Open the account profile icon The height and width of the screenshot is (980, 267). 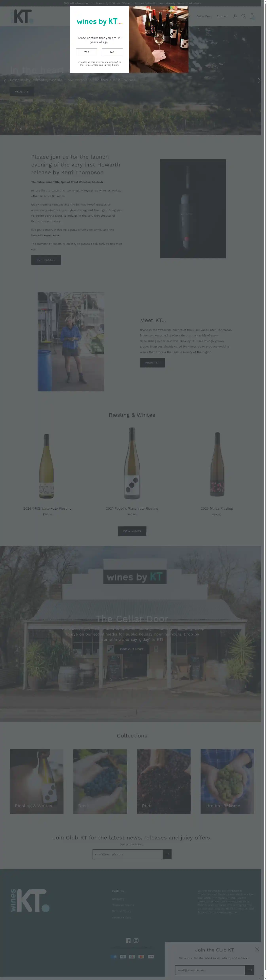point(235,16)
